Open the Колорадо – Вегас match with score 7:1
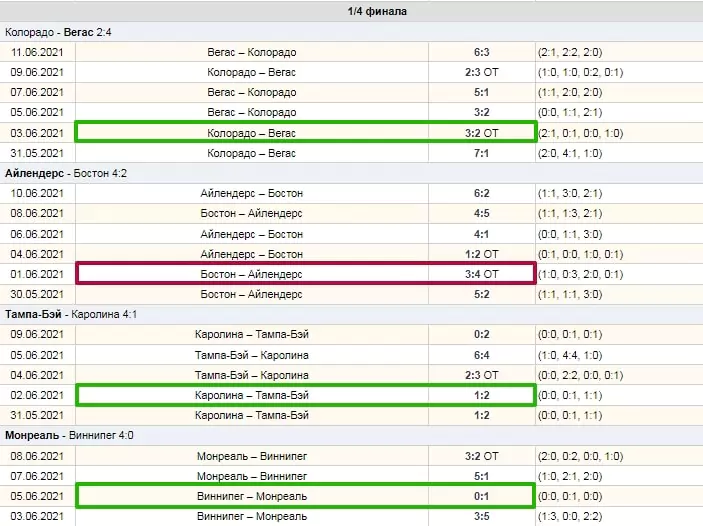Screen dimensions: 703x526 point(252,153)
